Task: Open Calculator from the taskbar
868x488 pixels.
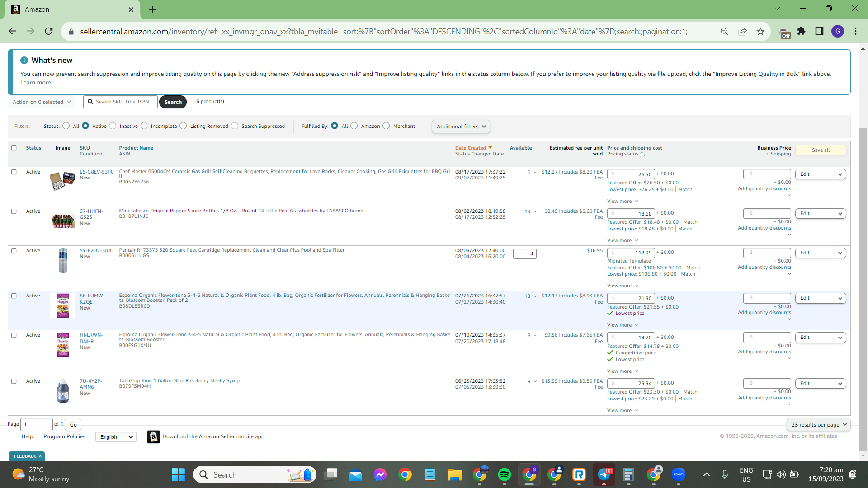Action: [628, 474]
